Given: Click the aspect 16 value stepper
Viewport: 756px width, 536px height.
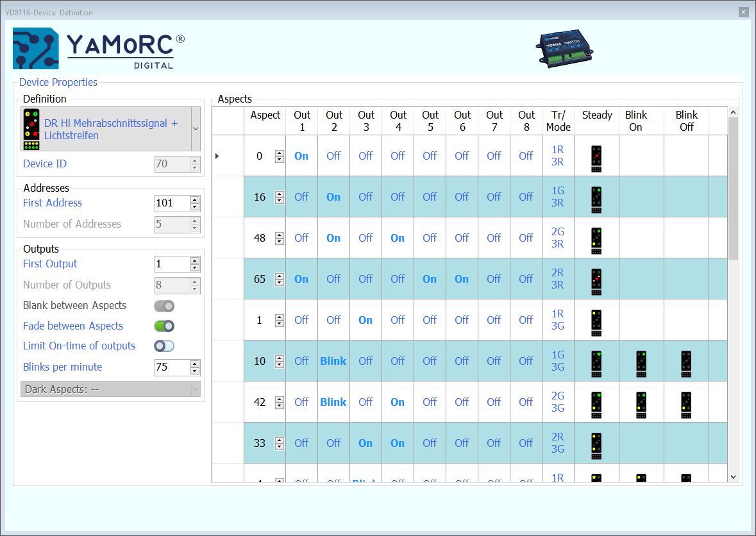Looking at the screenshot, I should tap(279, 197).
